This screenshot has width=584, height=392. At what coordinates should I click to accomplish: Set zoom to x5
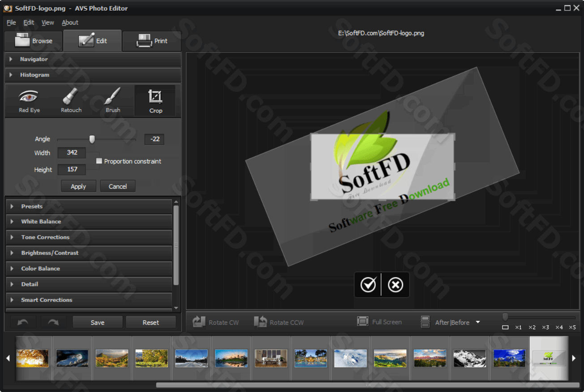[572, 327]
